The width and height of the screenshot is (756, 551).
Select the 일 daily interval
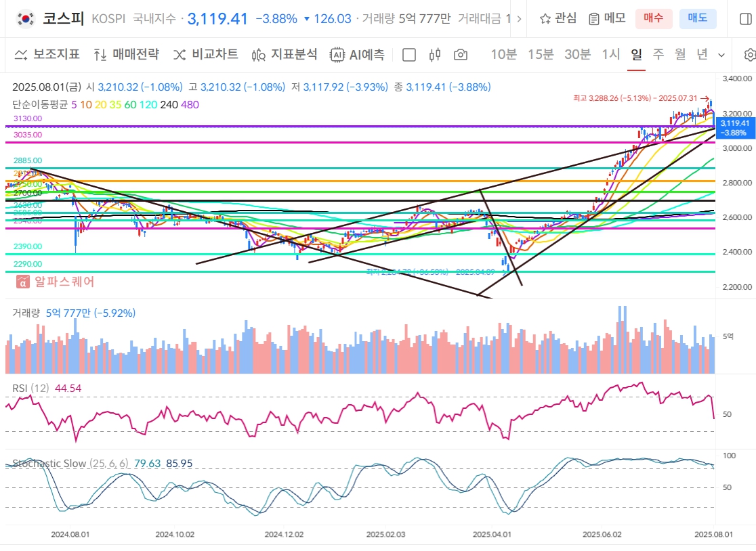[x=636, y=54]
